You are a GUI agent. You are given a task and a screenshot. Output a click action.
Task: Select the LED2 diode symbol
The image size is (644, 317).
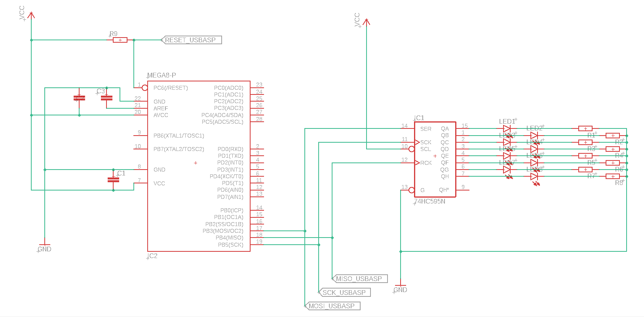pyautogui.click(x=534, y=135)
